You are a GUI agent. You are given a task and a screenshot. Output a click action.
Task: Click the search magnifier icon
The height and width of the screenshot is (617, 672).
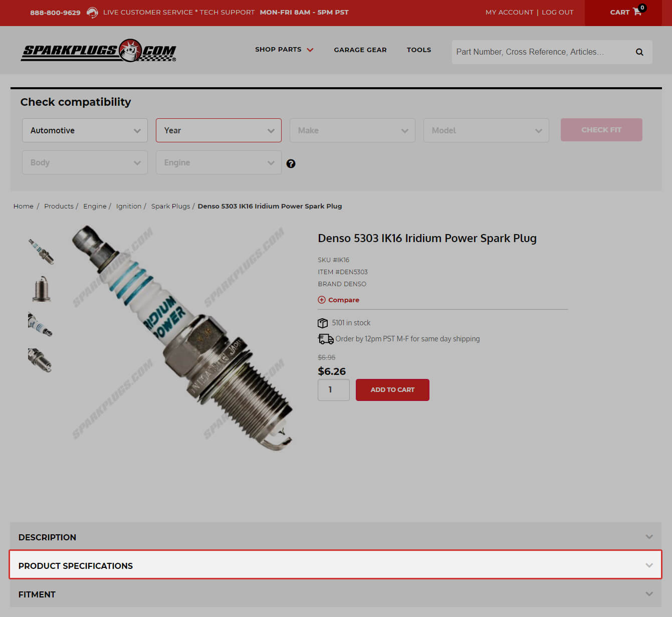[639, 52]
